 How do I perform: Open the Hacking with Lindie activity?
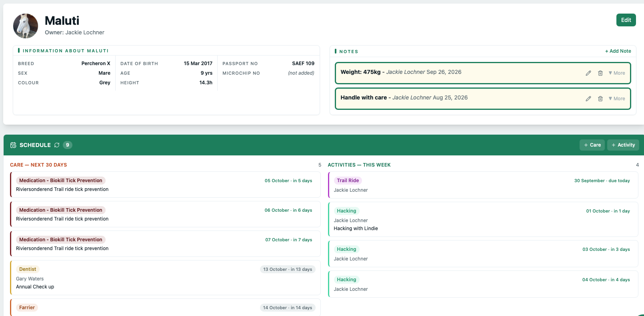pos(483,219)
